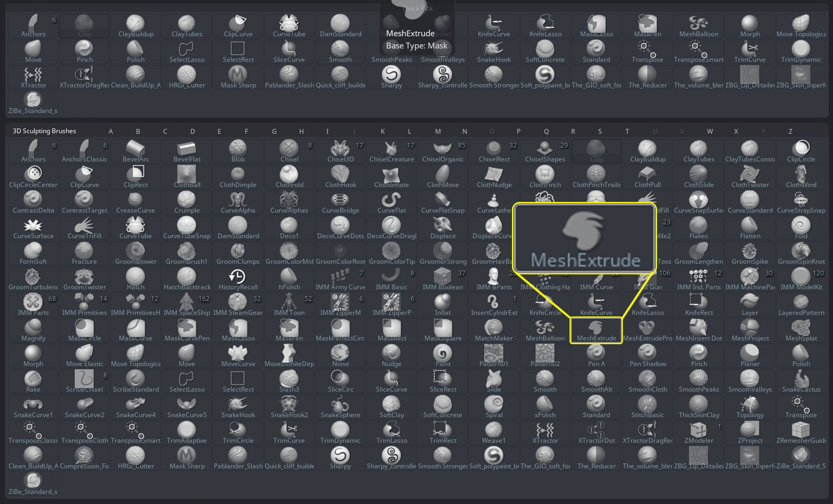The width and height of the screenshot is (833, 504).
Task: Select the Flatten brush
Action: point(750,229)
